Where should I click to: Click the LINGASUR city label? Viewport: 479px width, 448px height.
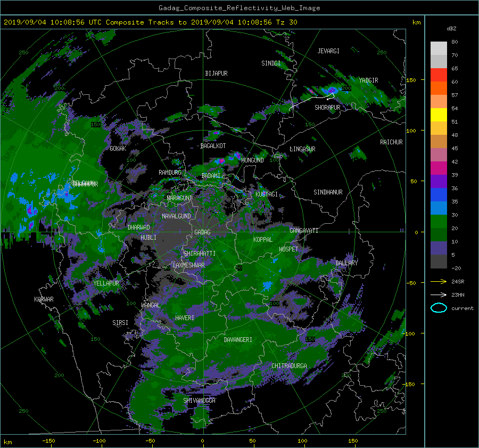[x=302, y=149]
